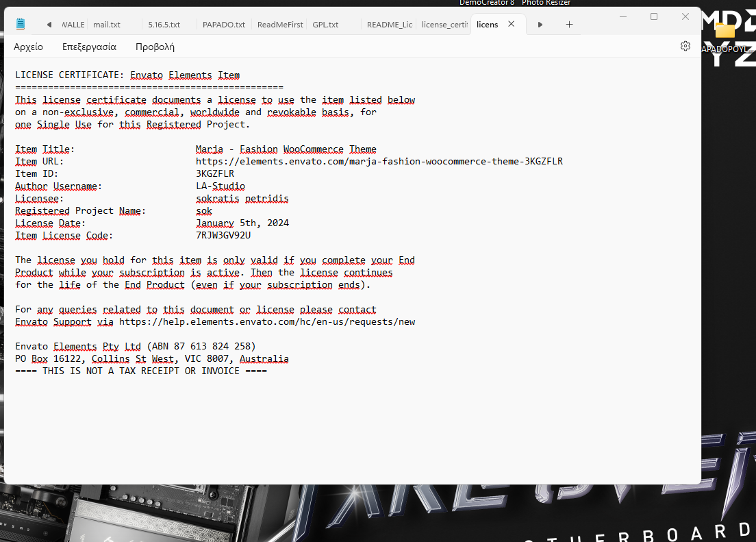Click the THIS IS NOT A TAX RECEIPT line
This screenshot has height=542, width=756.
pyautogui.click(x=141, y=371)
